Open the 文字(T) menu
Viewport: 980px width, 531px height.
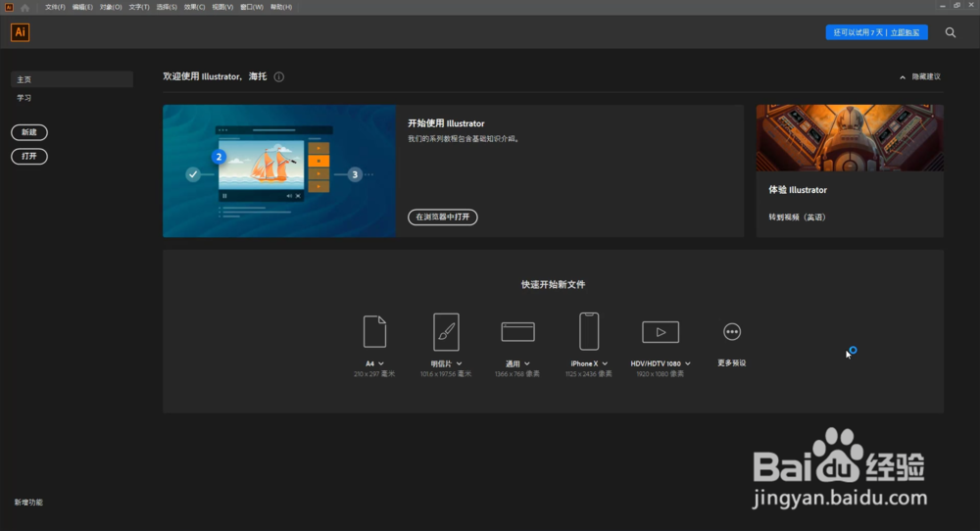click(139, 8)
